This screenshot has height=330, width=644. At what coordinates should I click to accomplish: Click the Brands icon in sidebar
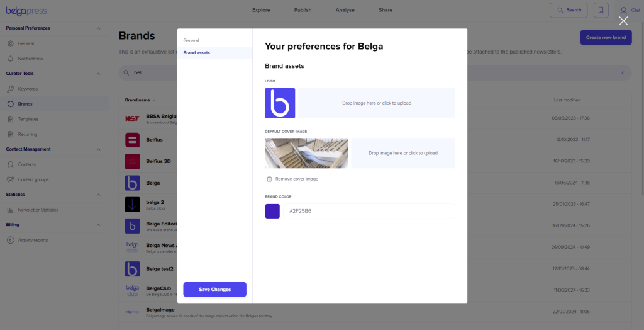pyautogui.click(x=11, y=104)
